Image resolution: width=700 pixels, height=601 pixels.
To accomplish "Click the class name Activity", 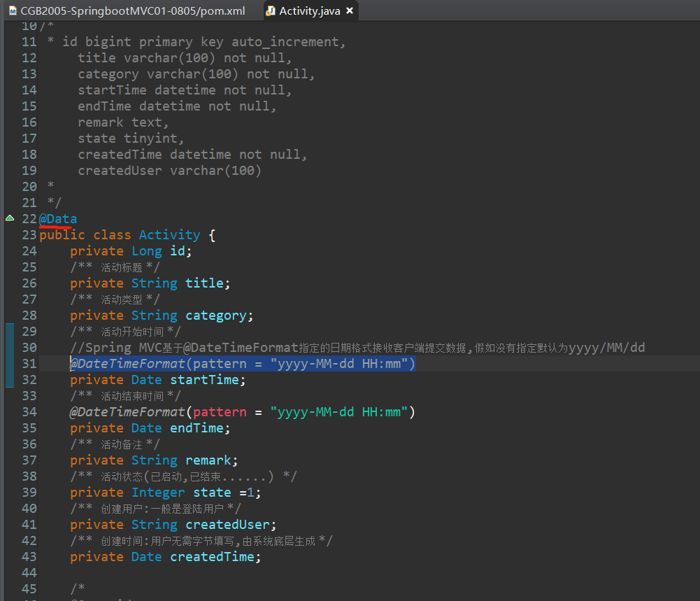I will 170,235.
